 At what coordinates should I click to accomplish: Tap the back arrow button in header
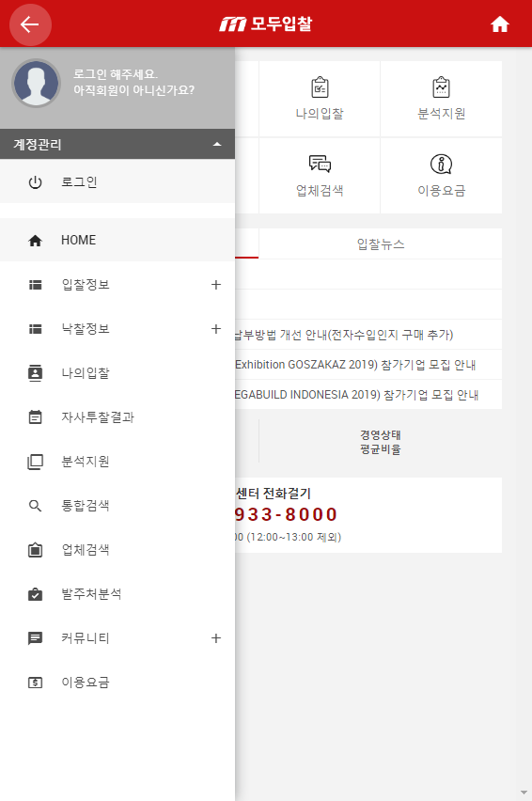click(x=30, y=24)
